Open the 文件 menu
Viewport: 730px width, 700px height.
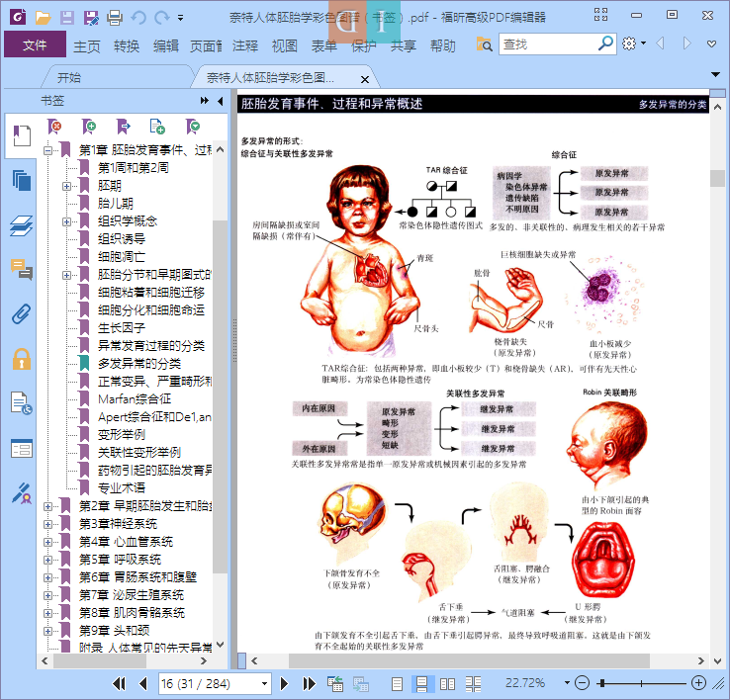(35, 44)
